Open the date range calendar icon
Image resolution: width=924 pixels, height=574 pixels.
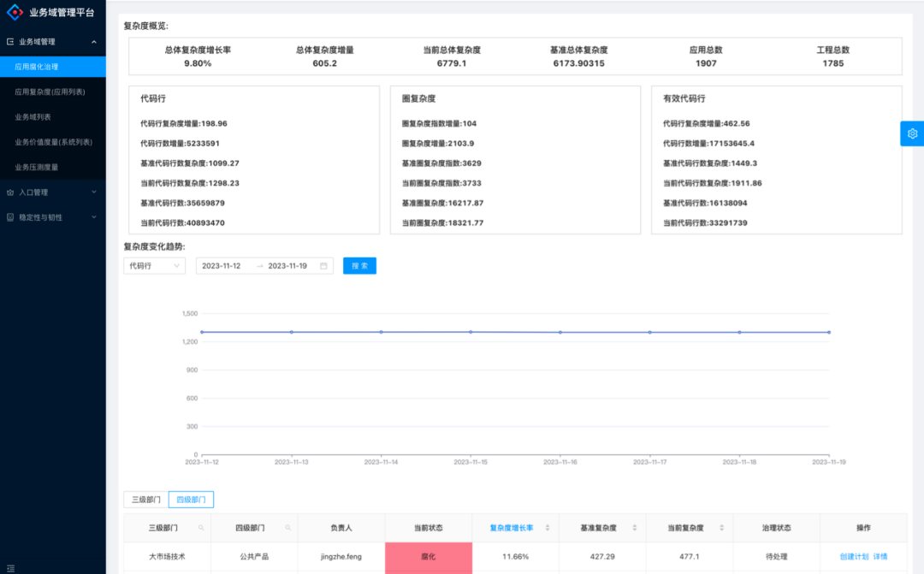323,266
